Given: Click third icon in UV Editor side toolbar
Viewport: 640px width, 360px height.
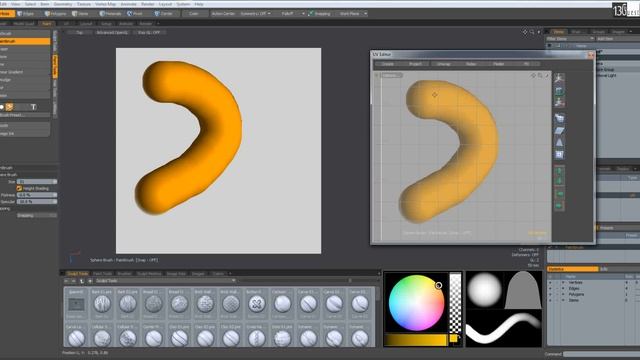Looking at the screenshot, I should point(559,102).
